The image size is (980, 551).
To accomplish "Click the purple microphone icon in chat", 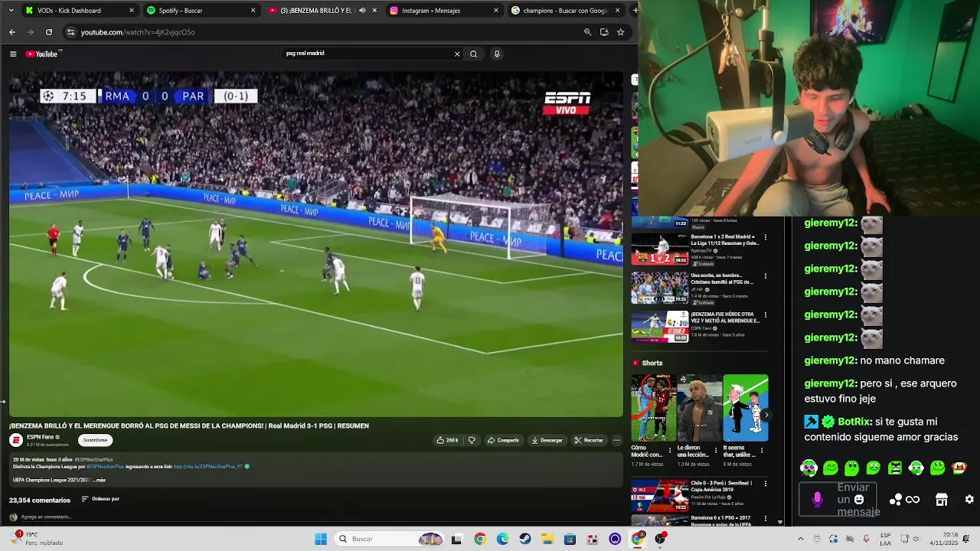I will pos(817,500).
